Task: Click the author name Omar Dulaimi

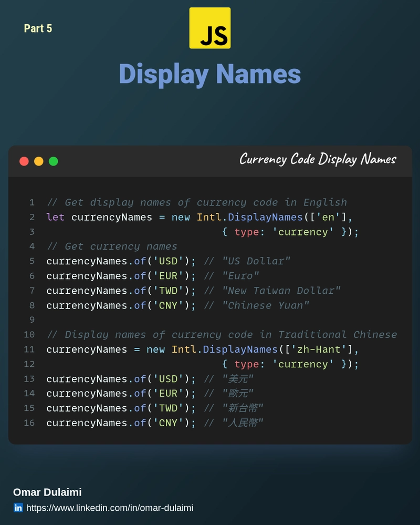Action: click(47, 492)
